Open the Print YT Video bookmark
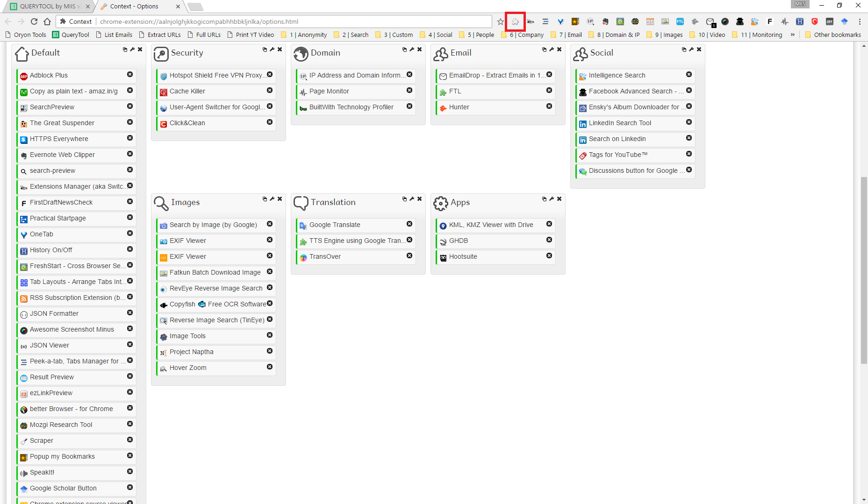868x504 pixels. tap(251, 35)
